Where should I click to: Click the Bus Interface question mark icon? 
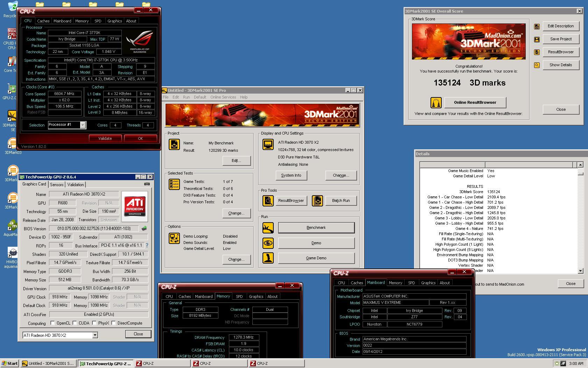pyautogui.click(x=147, y=245)
